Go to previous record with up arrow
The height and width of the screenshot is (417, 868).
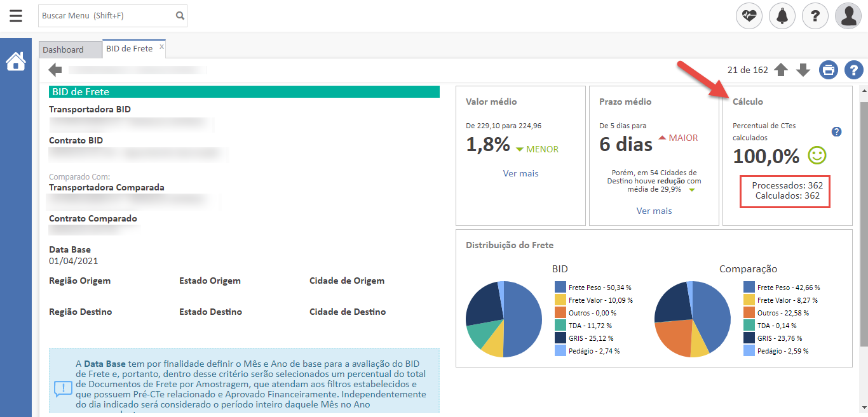(x=781, y=70)
